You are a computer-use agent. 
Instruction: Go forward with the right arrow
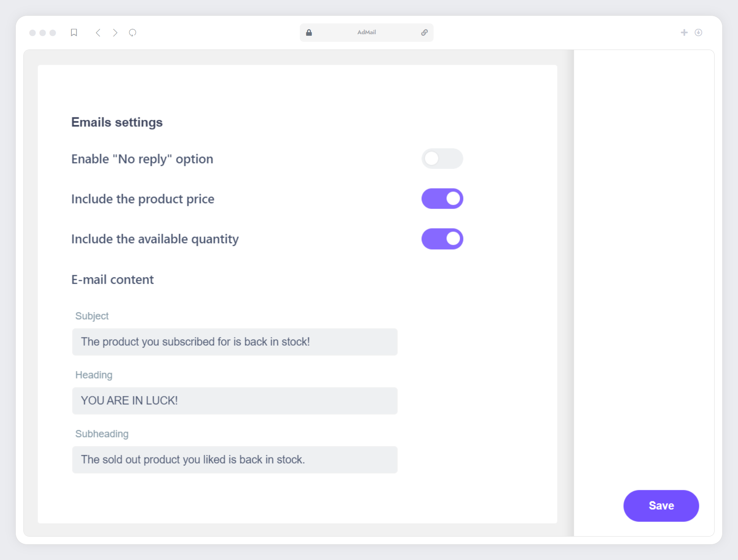click(115, 33)
